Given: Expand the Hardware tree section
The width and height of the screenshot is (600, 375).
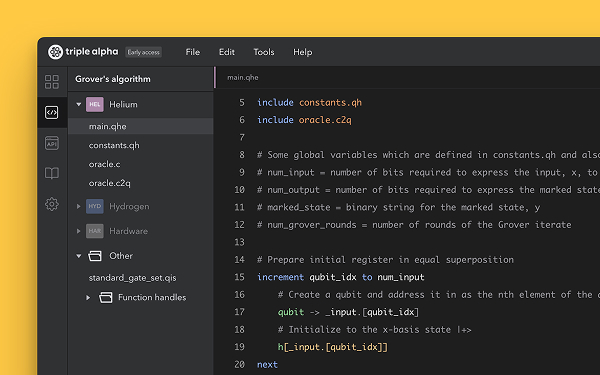Looking at the screenshot, I should [78, 231].
